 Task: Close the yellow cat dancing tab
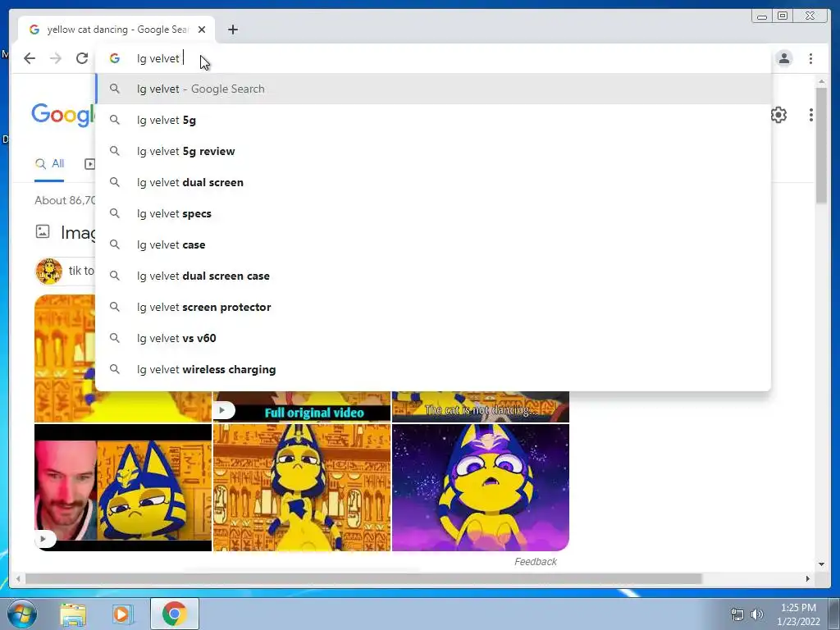tap(202, 30)
